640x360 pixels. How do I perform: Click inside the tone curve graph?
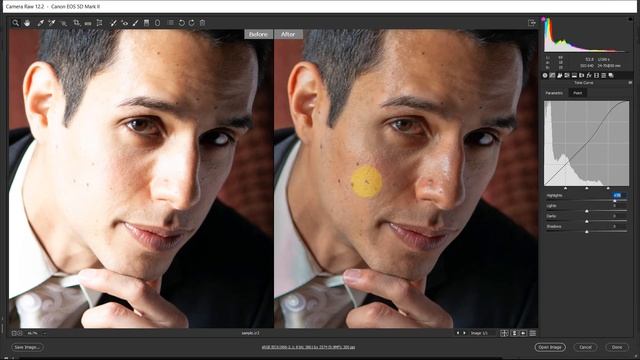[x=587, y=143]
